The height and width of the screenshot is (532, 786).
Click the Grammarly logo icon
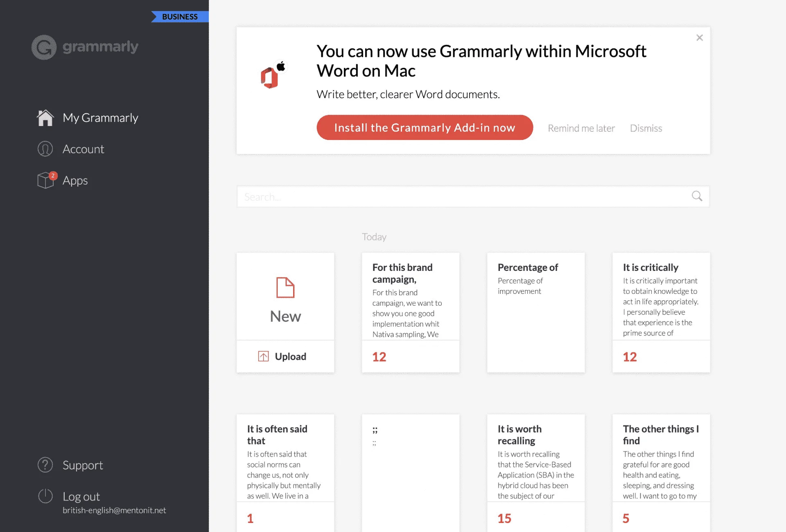tap(44, 47)
